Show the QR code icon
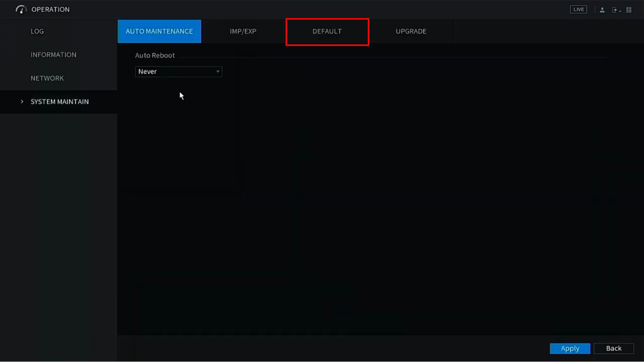This screenshot has height=362, width=644. (x=629, y=10)
